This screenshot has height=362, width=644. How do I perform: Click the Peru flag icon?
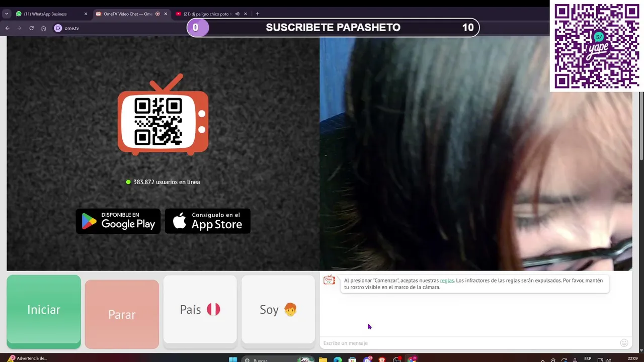pos(213,309)
